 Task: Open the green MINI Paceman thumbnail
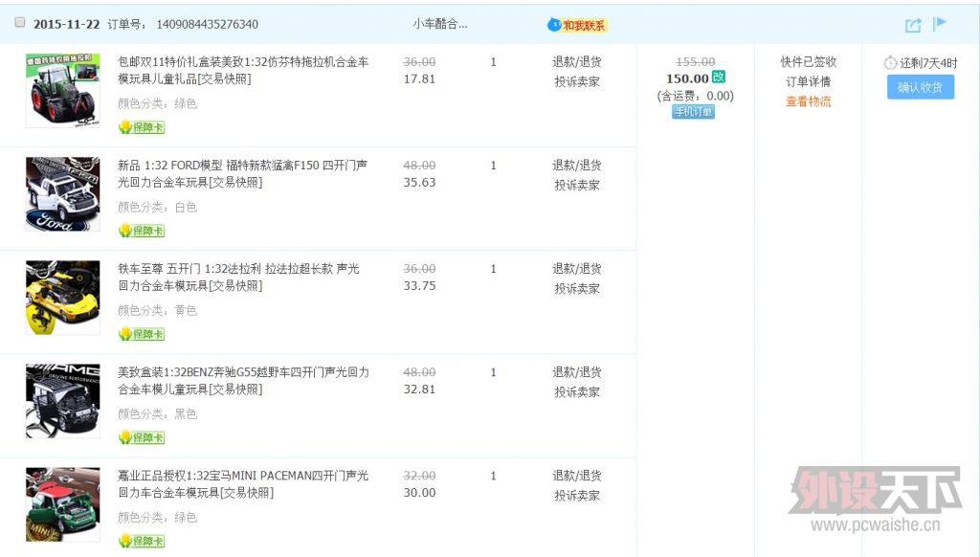coord(62,503)
